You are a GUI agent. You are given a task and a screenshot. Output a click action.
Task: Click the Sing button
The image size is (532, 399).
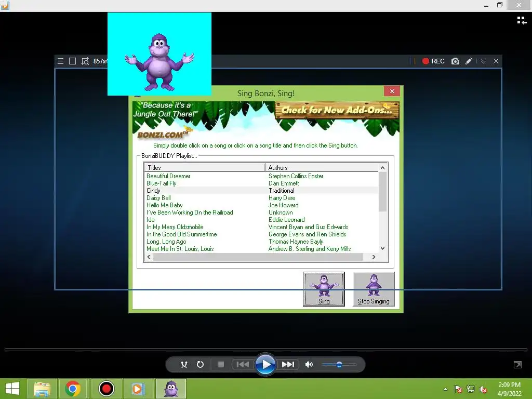pyautogui.click(x=324, y=289)
